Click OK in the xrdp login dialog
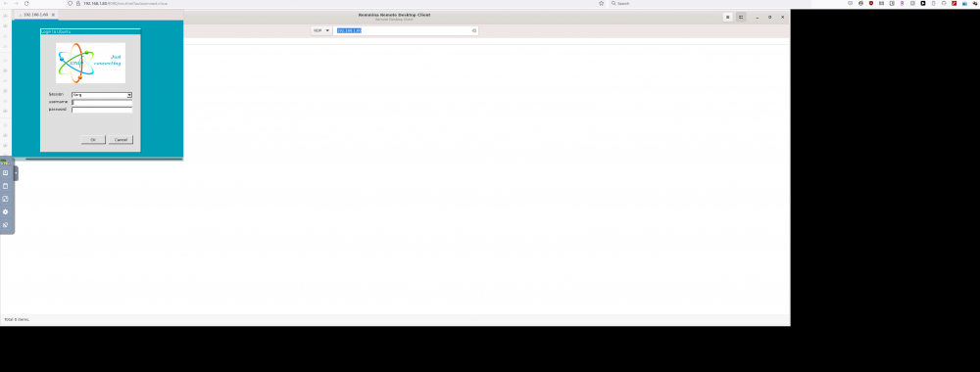980x372 pixels. point(93,140)
